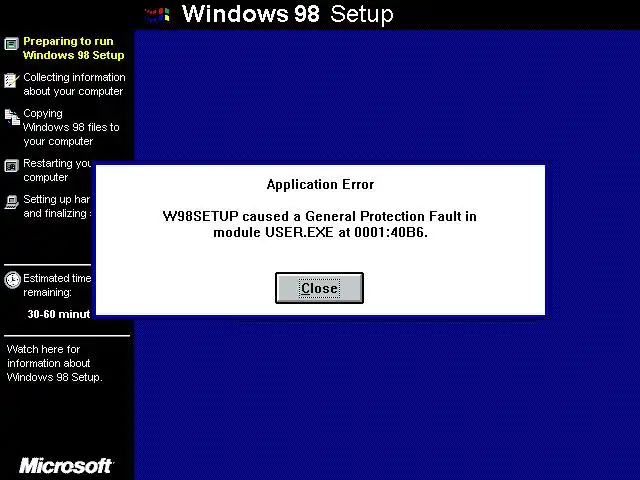
Task: Click the Windows flag logo in header
Action: 157,15
